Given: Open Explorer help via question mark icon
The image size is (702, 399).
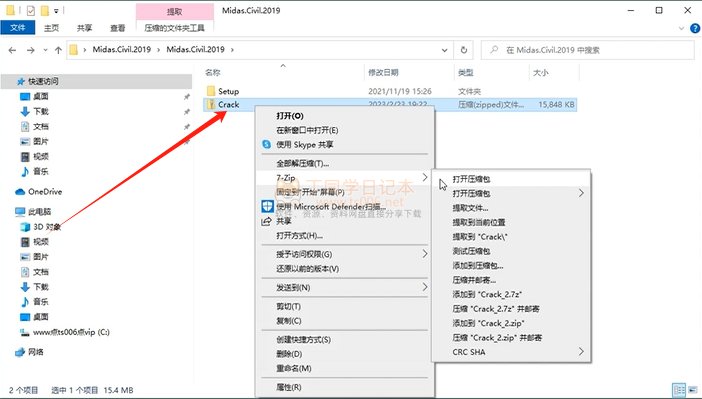Looking at the screenshot, I should [x=695, y=28].
